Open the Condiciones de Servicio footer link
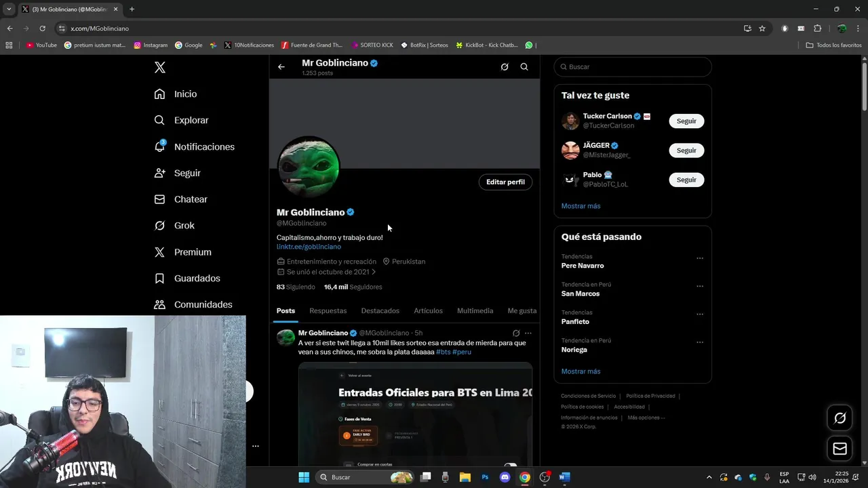868x488 pixels. click(x=588, y=396)
